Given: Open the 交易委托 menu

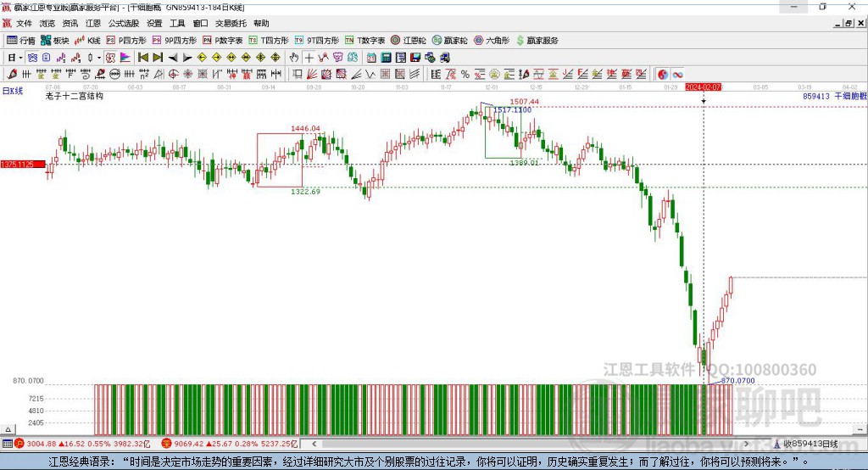Looking at the screenshot, I should (x=231, y=23).
